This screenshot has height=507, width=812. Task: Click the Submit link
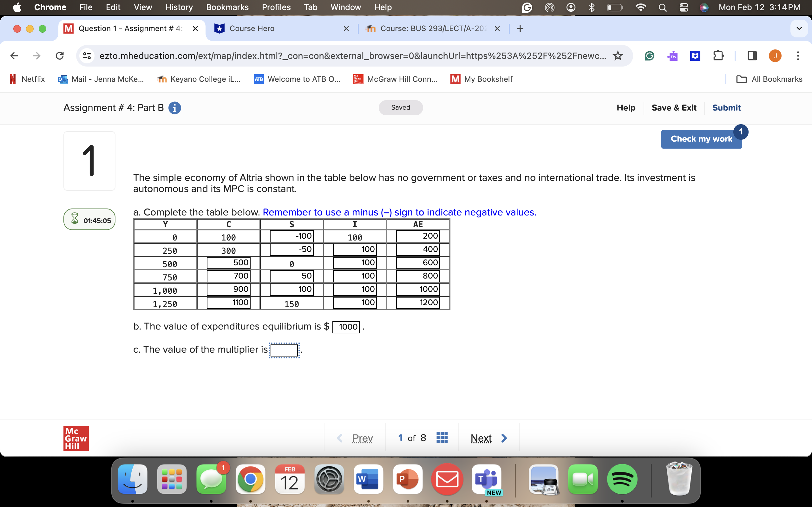726,108
